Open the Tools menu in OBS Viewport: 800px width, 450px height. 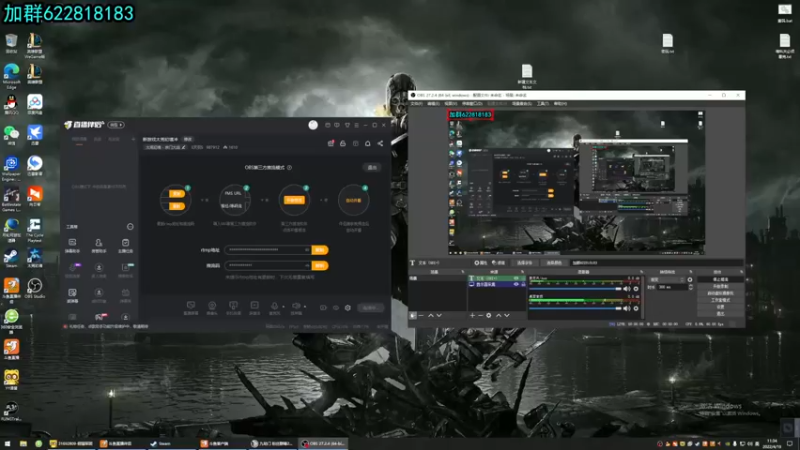[x=543, y=104]
